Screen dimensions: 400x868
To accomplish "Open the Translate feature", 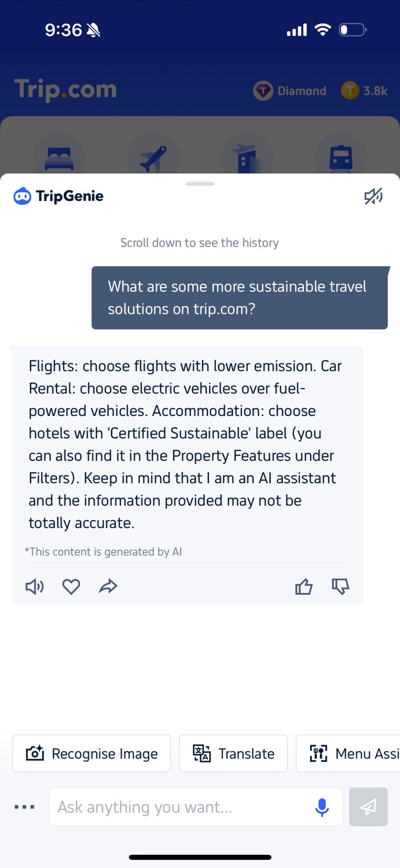I will click(234, 753).
